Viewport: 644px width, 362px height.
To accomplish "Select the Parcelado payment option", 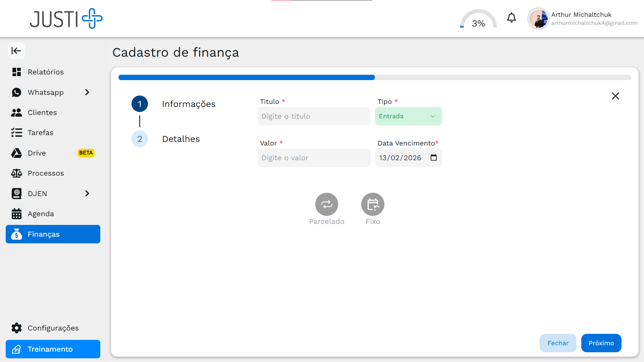I will click(x=327, y=204).
